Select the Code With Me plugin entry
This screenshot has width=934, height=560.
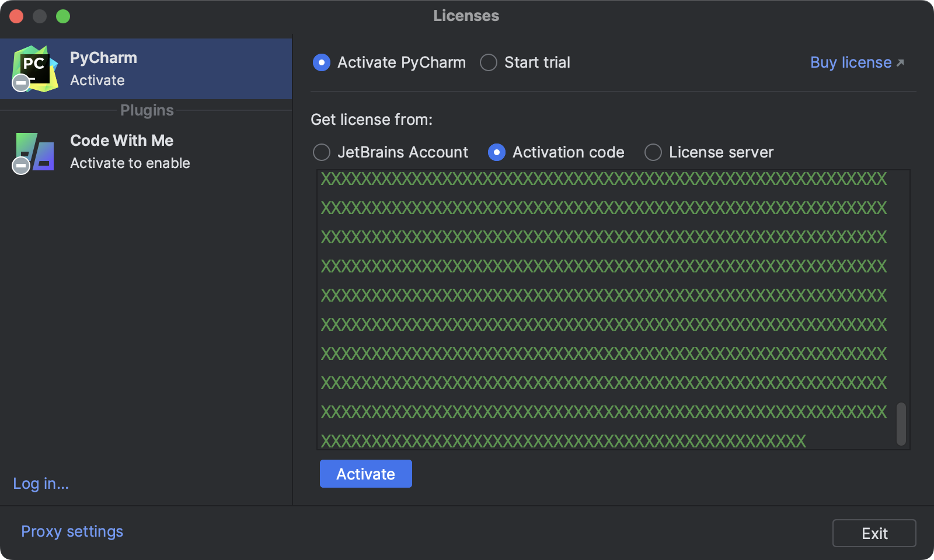tap(146, 152)
